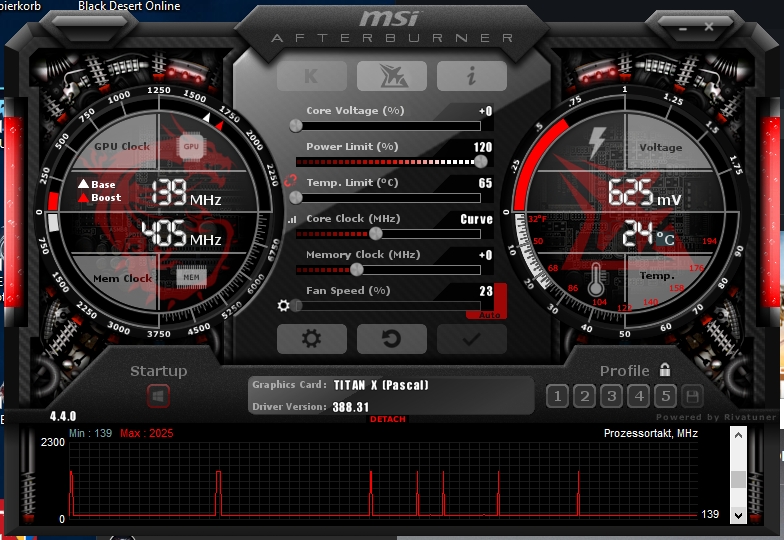Screen dimensions: 784x540
Task: Click the Memory Clock value +0
Action: (x=486, y=255)
